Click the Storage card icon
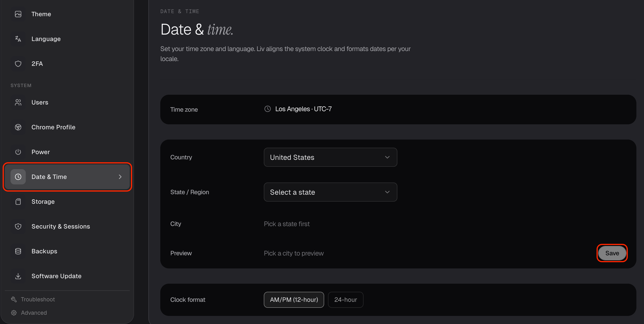 18,202
